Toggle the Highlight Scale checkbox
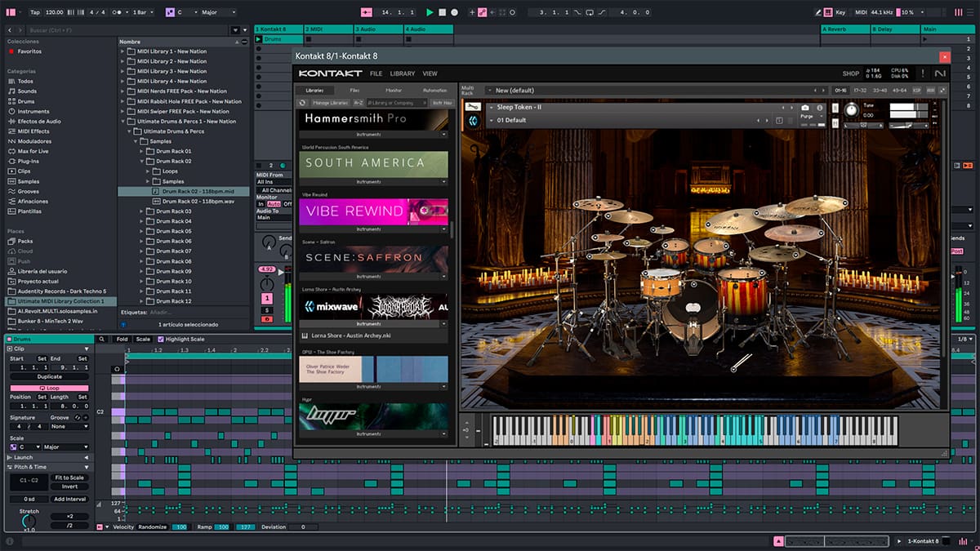The height and width of the screenshot is (551, 980). 161,339
